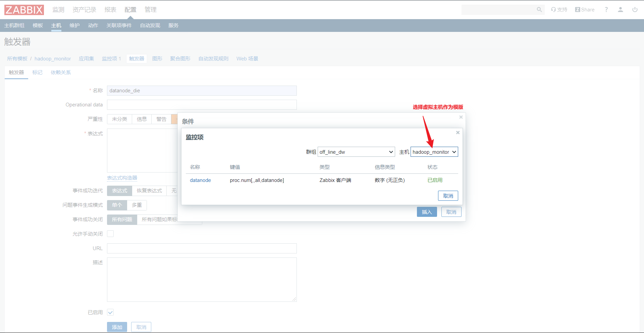Click the hadoop_monitor breadcrumb link
This screenshot has width=644, height=333.
pyautogui.click(x=53, y=59)
